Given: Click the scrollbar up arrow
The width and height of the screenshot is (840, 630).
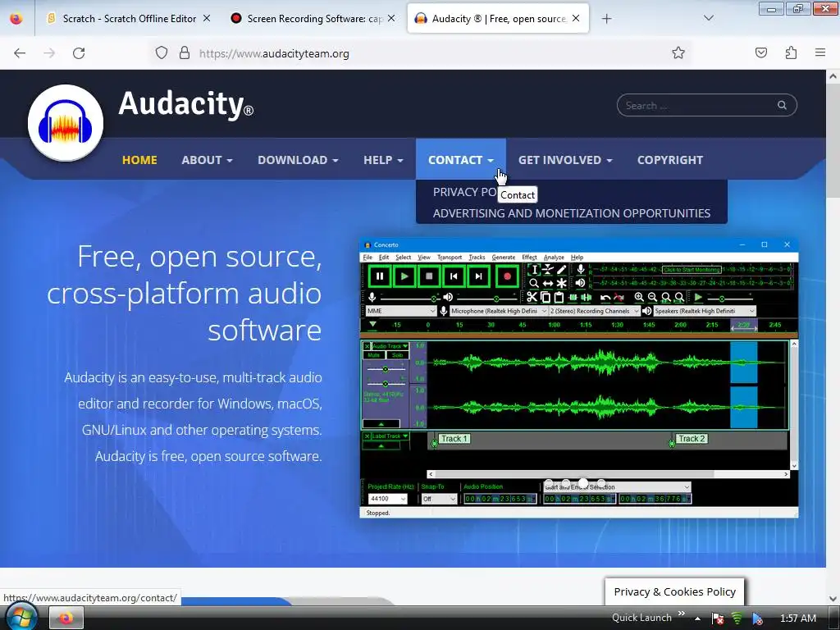Looking at the screenshot, I should tap(833, 76).
